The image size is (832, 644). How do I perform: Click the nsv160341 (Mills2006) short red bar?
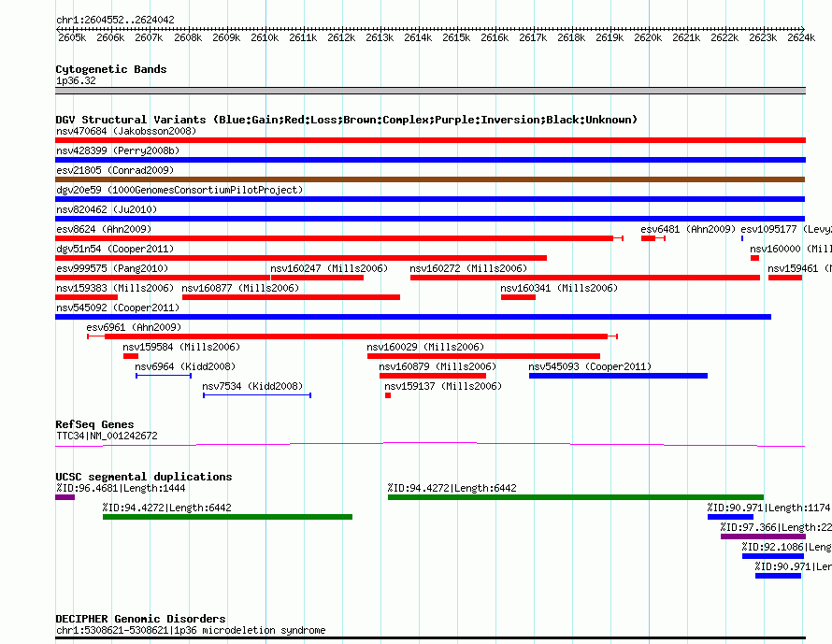tap(519, 297)
